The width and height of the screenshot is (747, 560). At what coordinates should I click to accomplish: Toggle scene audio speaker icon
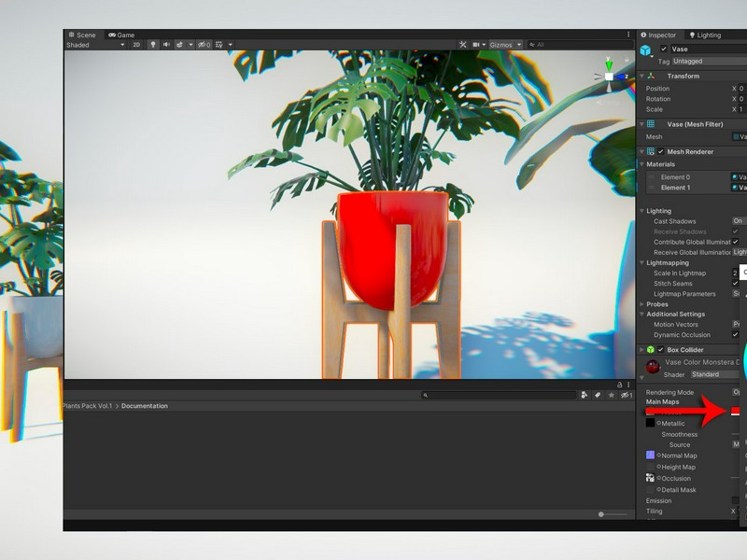[x=166, y=44]
